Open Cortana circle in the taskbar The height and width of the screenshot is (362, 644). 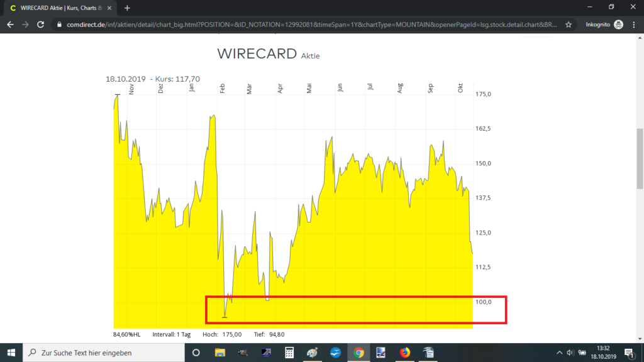[x=196, y=353]
